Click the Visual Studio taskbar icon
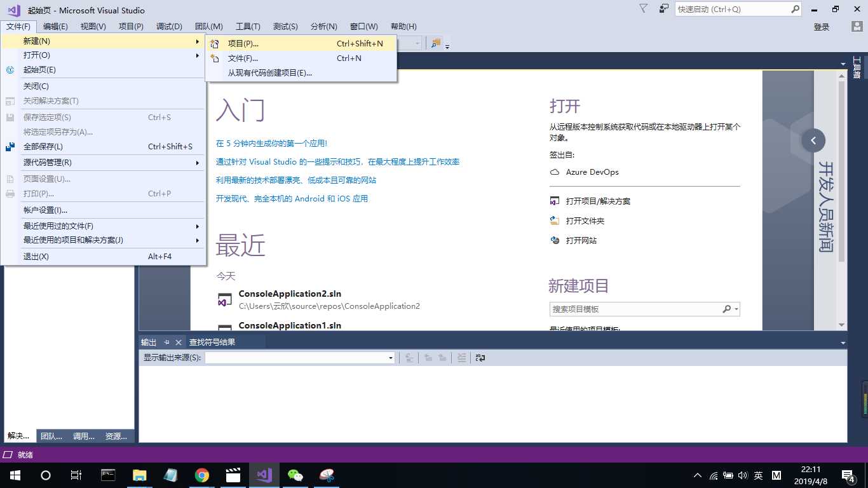The width and height of the screenshot is (868, 488). [x=264, y=475]
